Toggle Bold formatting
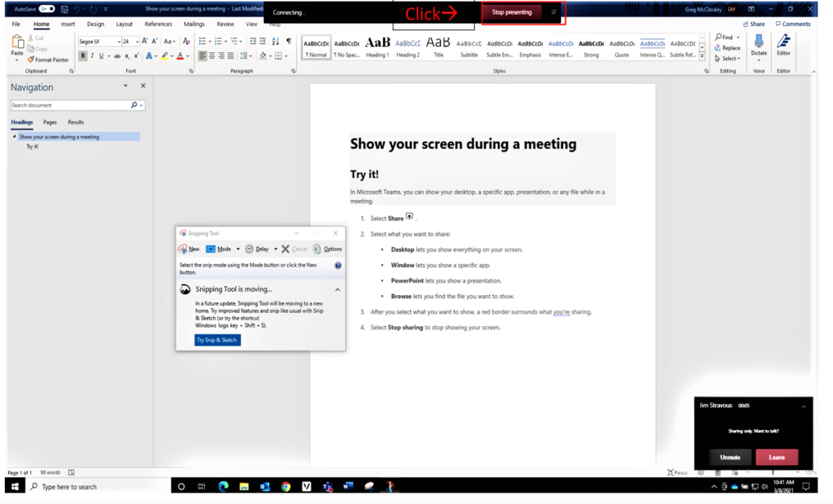The image size is (833, 504). tap(82, 56)
